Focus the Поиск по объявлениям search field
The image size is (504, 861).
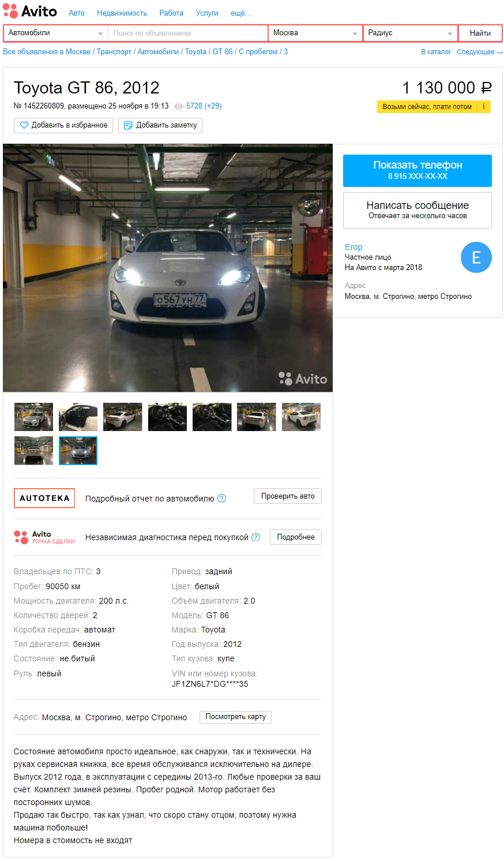point(188,33)
